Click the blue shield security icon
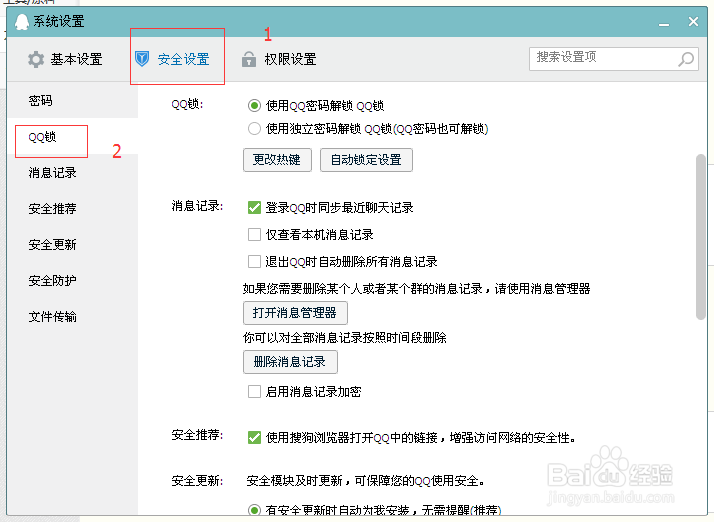The height and width of the screenshot is (522, 714). coord(142,59)
